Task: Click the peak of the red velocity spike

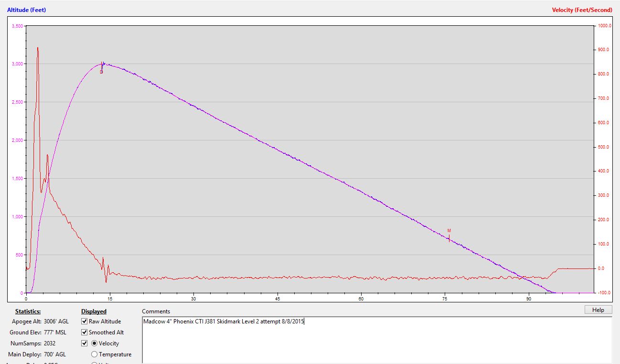Action: pyautogui.click(x=38, y=48)
